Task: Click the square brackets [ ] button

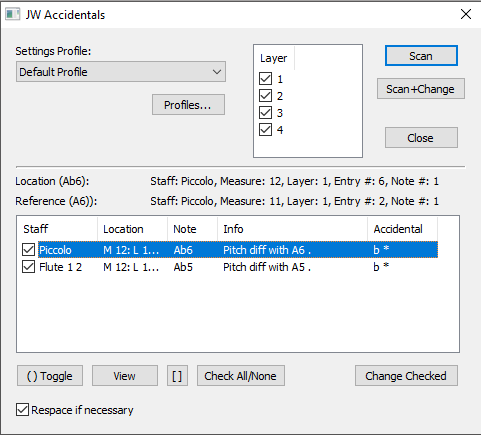Action: coord(177,376)
